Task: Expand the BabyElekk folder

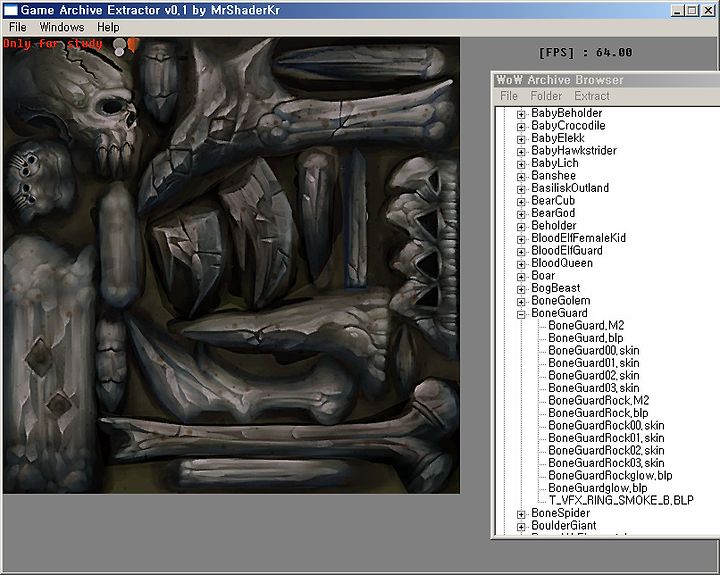Action: tap(521, 139)
